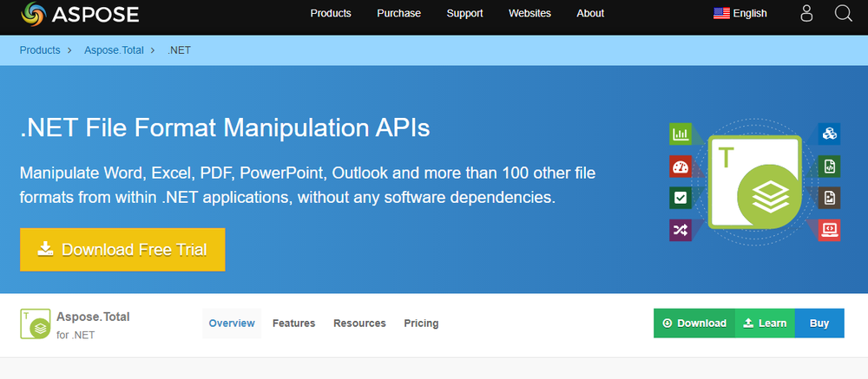Open the Websites menu
The width and height of the screenshot is (868, 379).
point(529,13)
